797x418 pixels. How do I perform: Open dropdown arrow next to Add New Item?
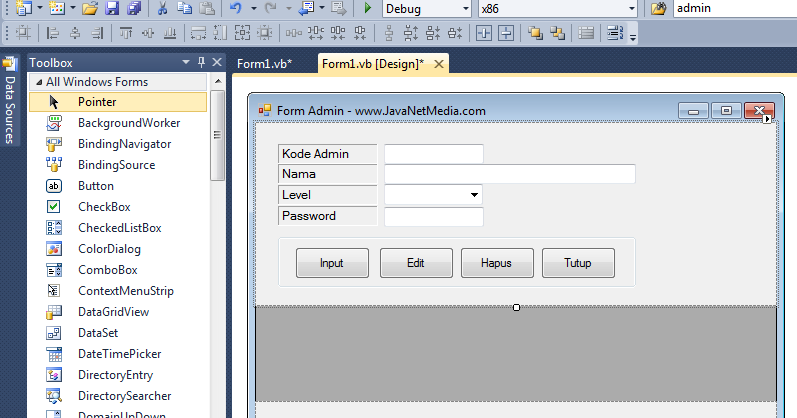pos(73,8)
